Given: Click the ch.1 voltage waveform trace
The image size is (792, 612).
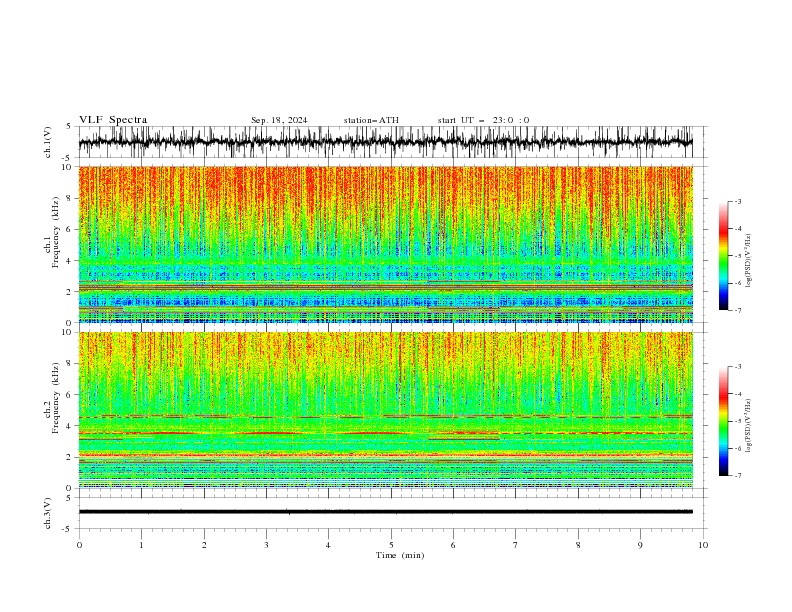Looking at the screenshot, I should pos(386,142).
